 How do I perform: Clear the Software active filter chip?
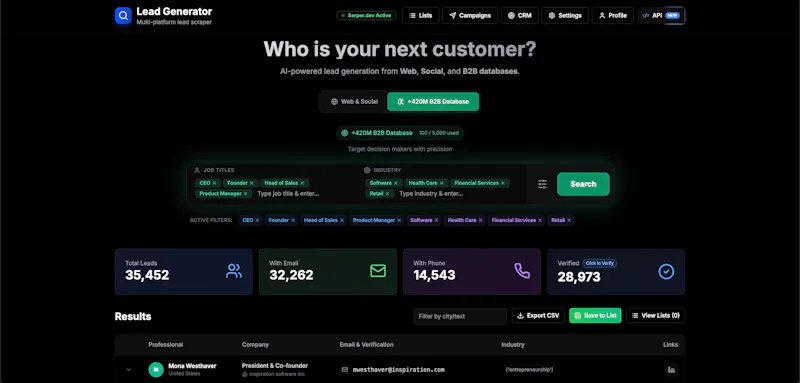coord(436,220)
